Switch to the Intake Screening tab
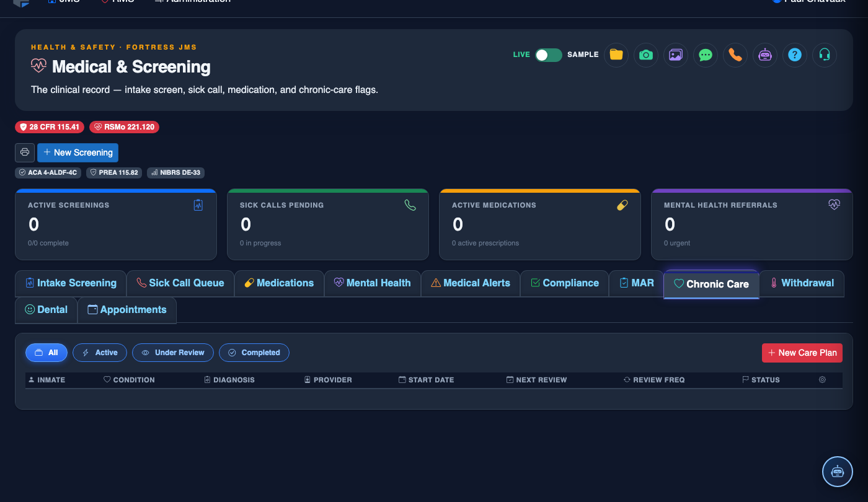This screenshot has width=868, height=502. (x=71, y=283)
